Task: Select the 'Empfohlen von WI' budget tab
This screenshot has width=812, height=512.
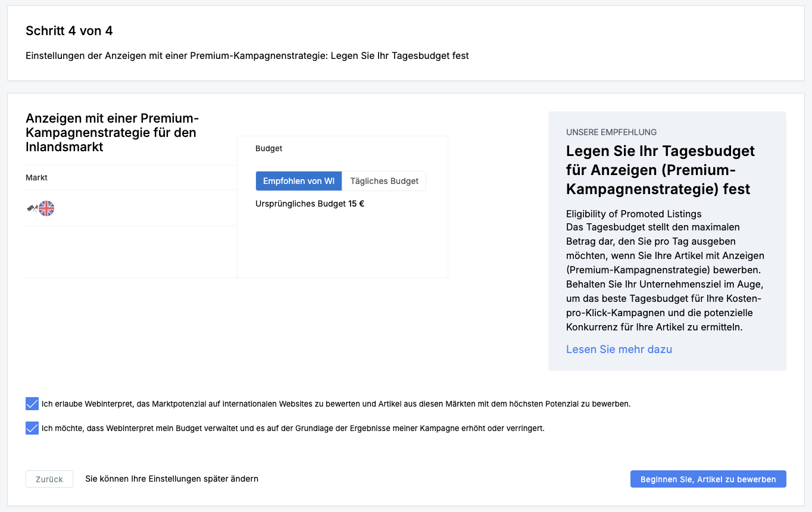Action: tap(299, 181)
